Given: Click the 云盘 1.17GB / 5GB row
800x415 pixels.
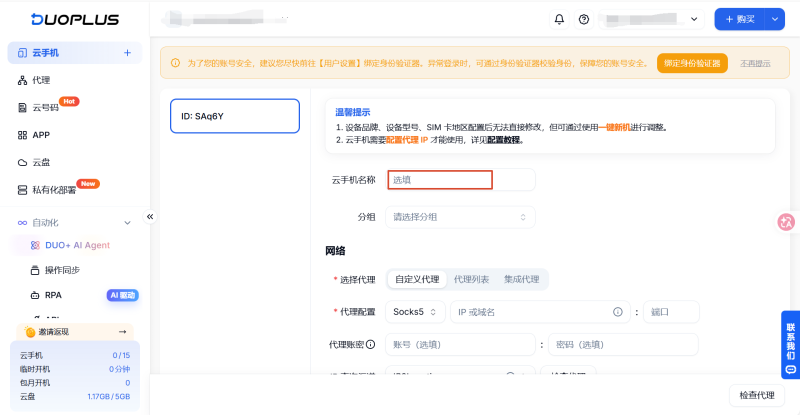Looking at the screenshot, I should [75, 396].
